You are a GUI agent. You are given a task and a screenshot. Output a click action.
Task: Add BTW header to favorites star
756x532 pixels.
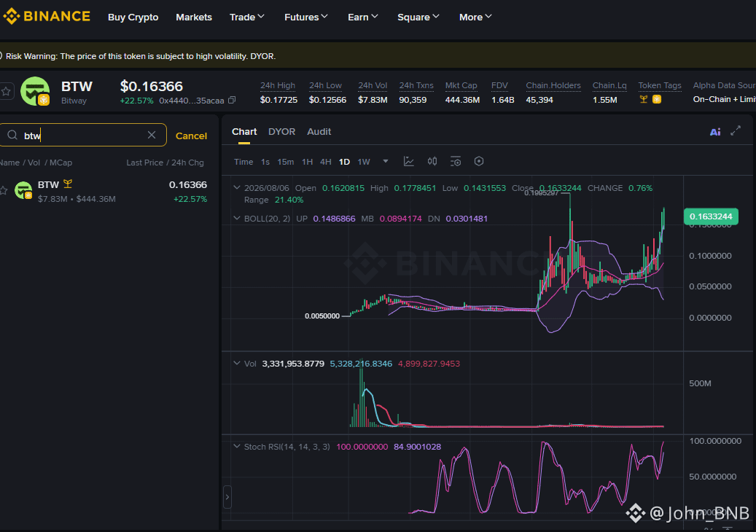pos(6,91)
